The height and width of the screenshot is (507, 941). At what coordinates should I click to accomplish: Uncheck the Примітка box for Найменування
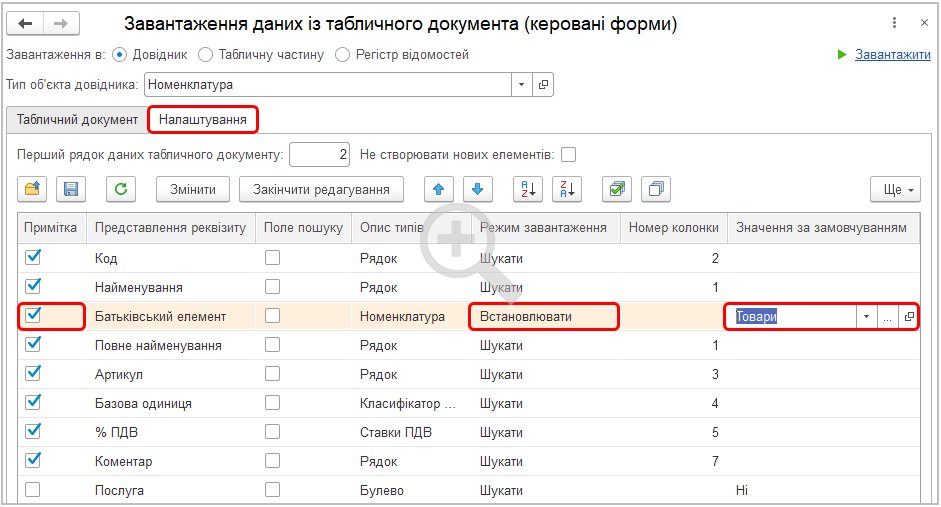(x=33, y=286)
